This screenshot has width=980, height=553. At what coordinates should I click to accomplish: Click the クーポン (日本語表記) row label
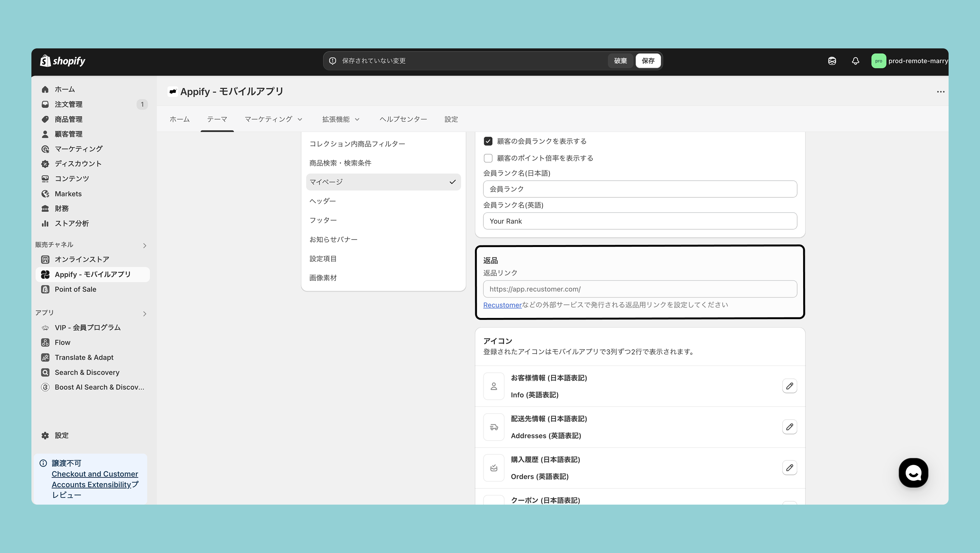[x=545, y=500]
